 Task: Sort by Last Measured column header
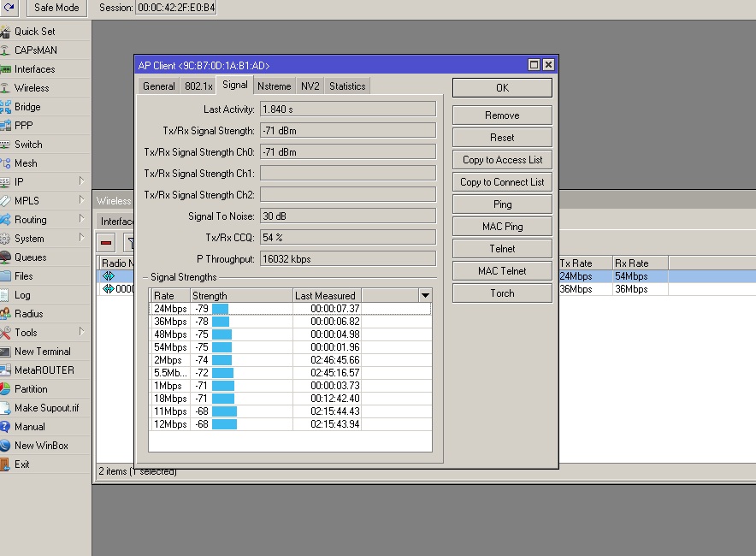coord(327,296)
